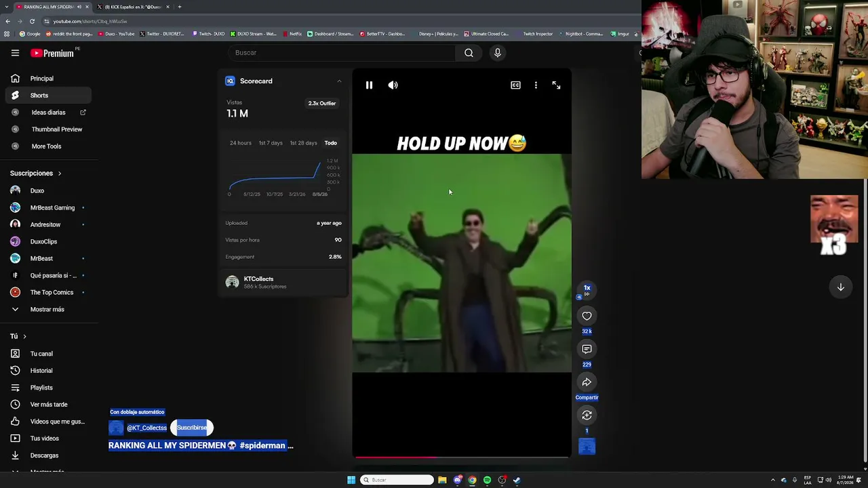Open the @KT_Collectss channel handle

click(x=146, y=428)
